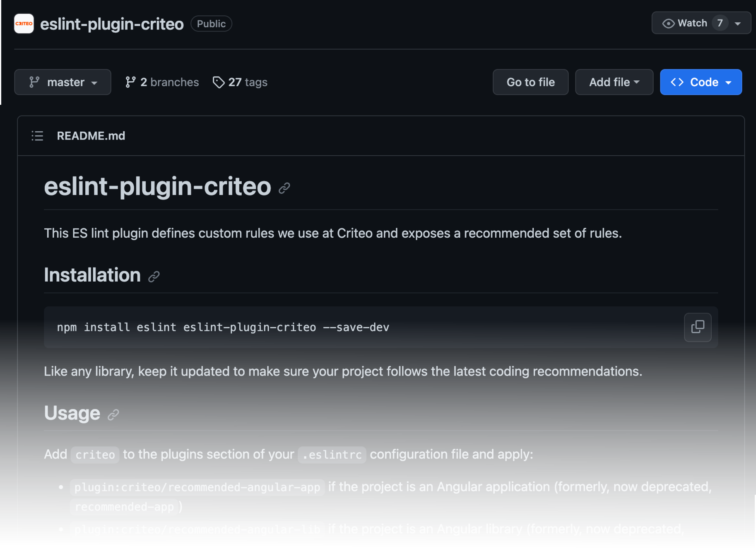Copy the npm install command to clipboard
The width and height of the screenshot is (756, 559).
698,327
